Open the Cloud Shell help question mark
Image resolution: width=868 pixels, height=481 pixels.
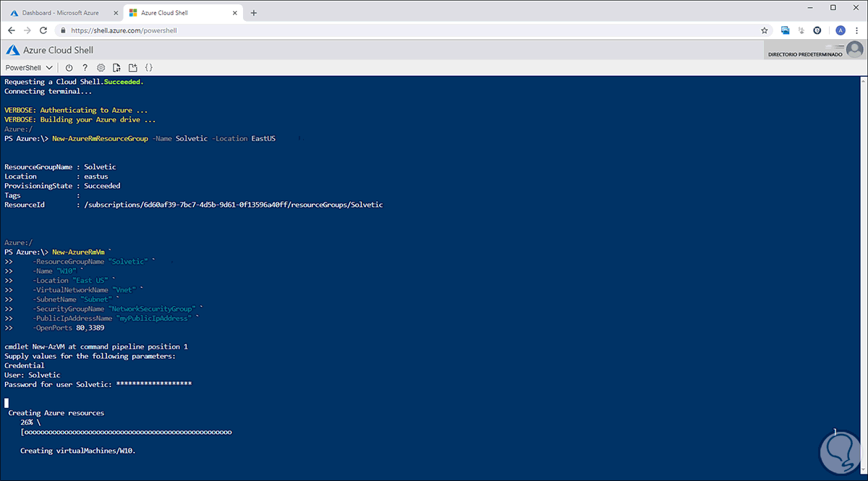click(85, 67)
